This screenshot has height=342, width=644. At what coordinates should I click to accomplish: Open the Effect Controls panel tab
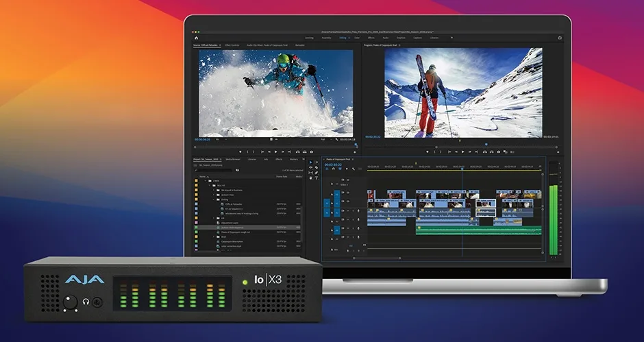[236, 45]
